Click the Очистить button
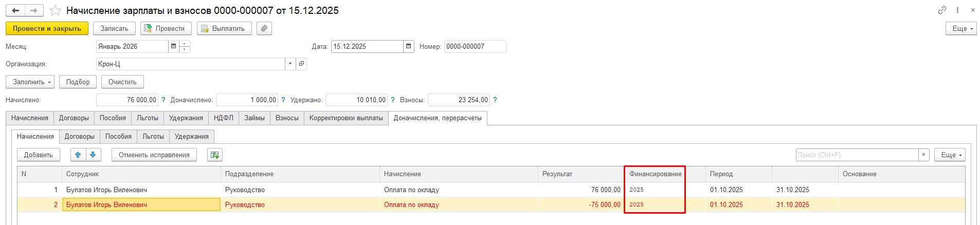 click(x=122, y=82)
